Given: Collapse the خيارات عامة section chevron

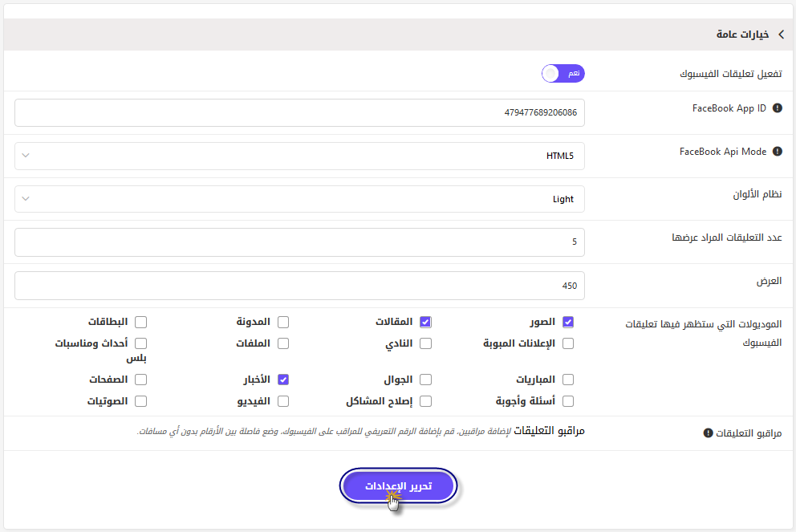Looking at the screenshot, I should pos(782,34).
